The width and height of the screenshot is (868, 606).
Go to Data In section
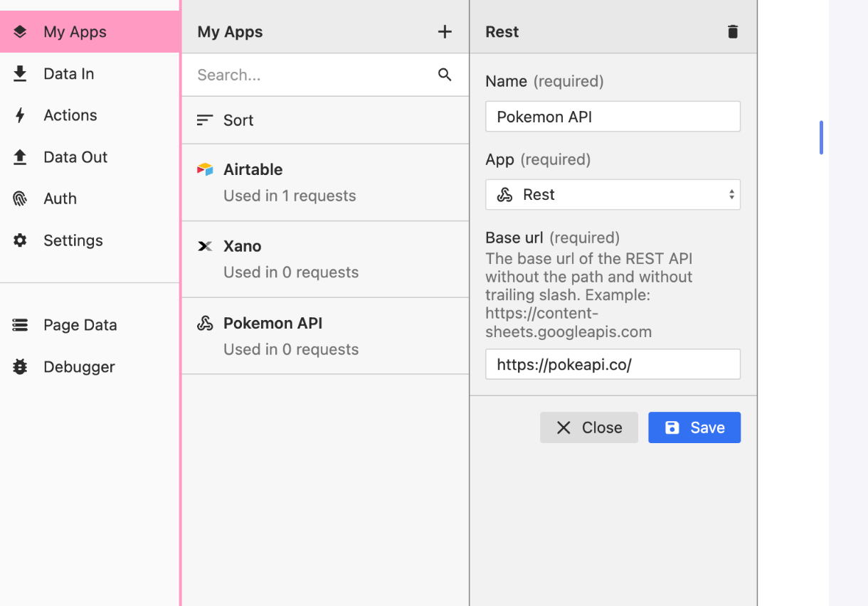[x=68, y=74]
